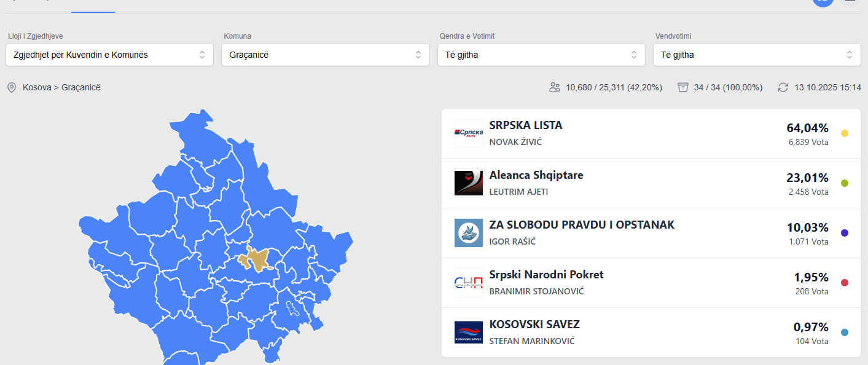Screen dimensions: 868x365
Task: Click the Aleanca Shqiptare party logo
Action: pos(469,183)
